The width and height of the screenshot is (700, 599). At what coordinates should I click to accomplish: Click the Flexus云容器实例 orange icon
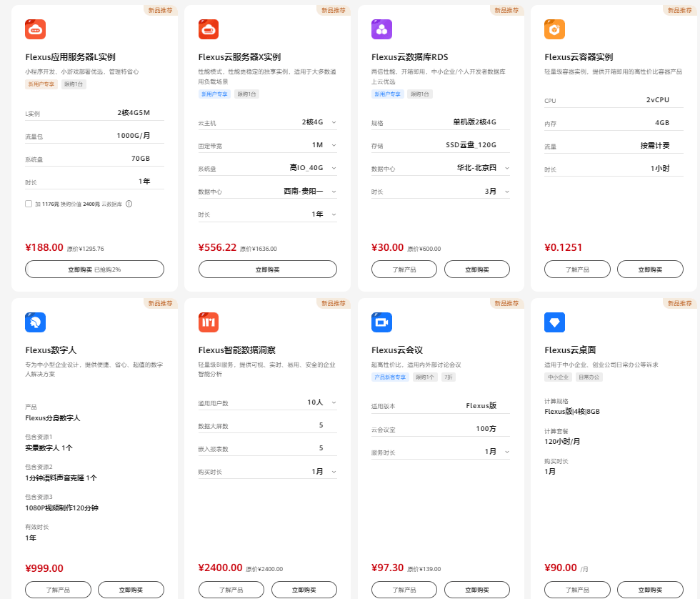(554, 29)
